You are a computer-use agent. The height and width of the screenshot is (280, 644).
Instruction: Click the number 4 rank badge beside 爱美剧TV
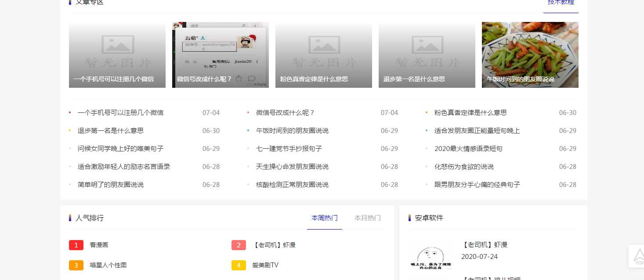(239, 265)
